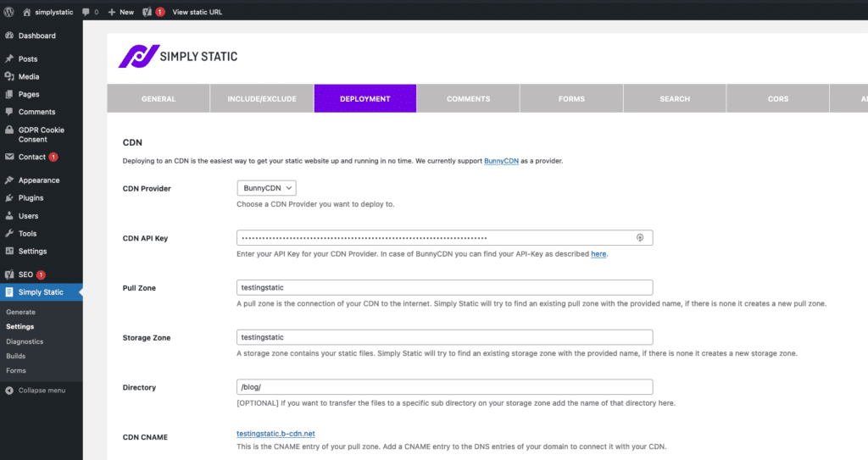Click the Contact notification badge

(x=53, y=157)
